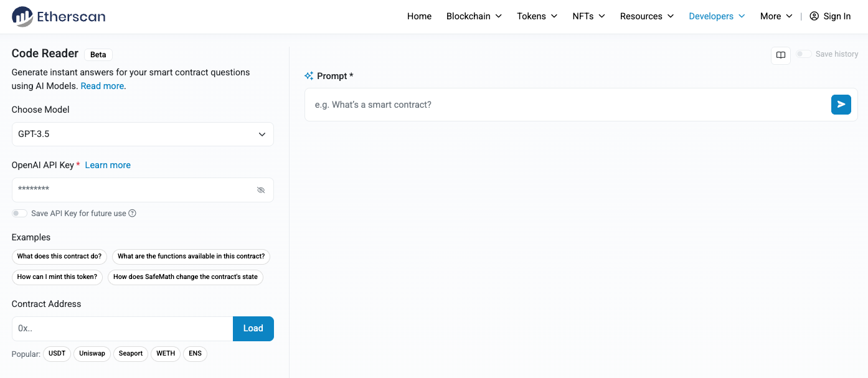This screenshot has height=378, width=868.
Task: Choose the popular USDT contract
Action: (x=57, y=354)
